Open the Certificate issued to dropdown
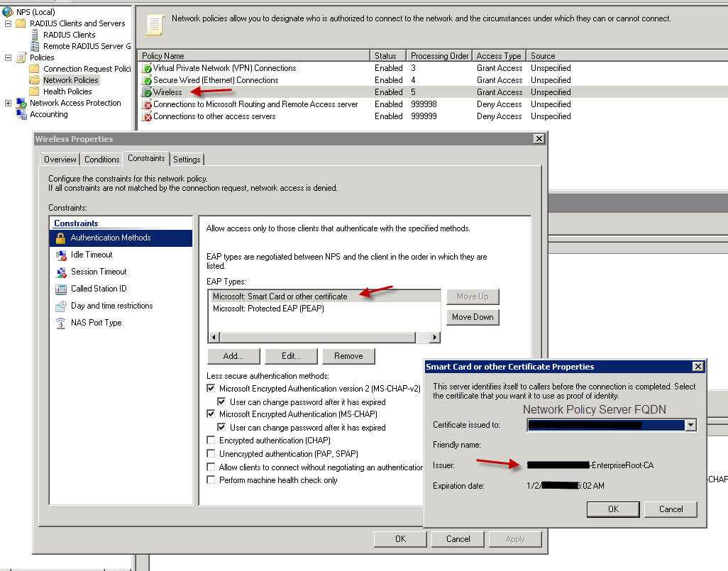The height and width of the screenshot is (571, 728). coord(690,425)
